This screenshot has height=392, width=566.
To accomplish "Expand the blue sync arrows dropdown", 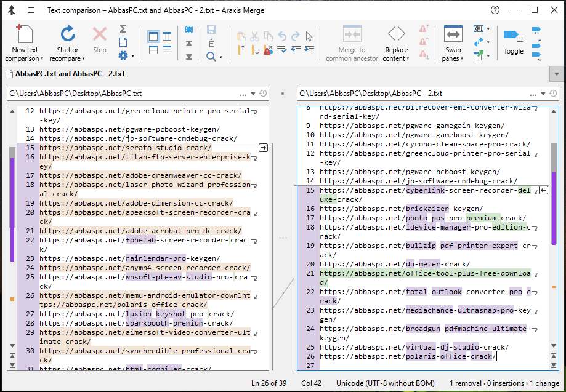I will (x=488, y=42).
